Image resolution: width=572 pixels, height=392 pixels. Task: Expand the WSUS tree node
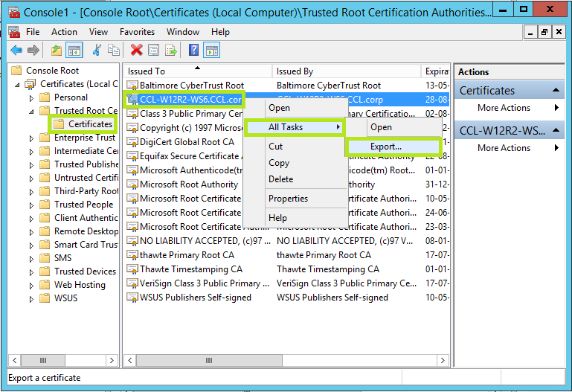(31, 299)
